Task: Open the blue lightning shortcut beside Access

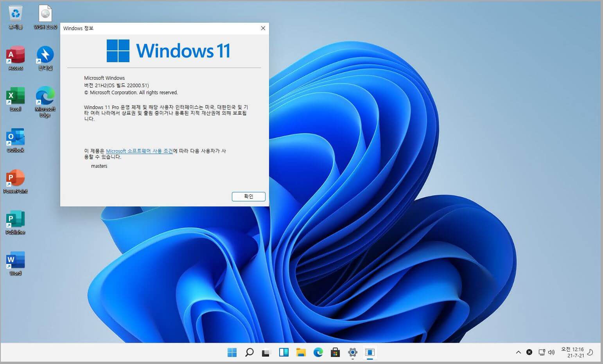Action: click(x=45, y=58)
